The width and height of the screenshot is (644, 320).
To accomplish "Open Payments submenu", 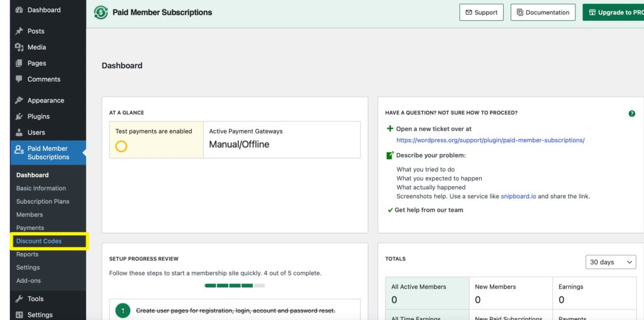I will tap(30, 228).
